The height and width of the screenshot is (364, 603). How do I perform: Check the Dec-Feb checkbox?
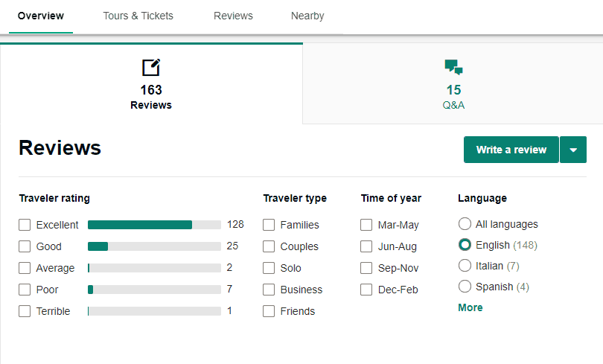(366, 290)
